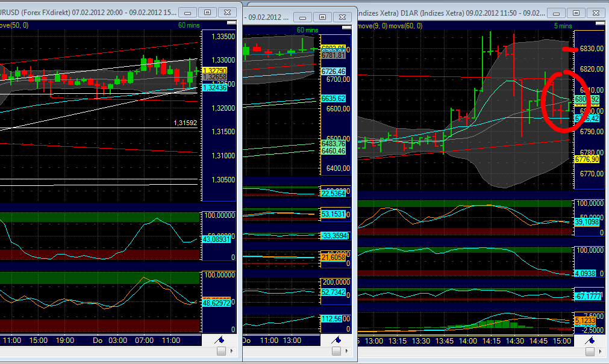
Task: Select the flag icon in the 60-minute DAX window
Action: pos(337,340)
